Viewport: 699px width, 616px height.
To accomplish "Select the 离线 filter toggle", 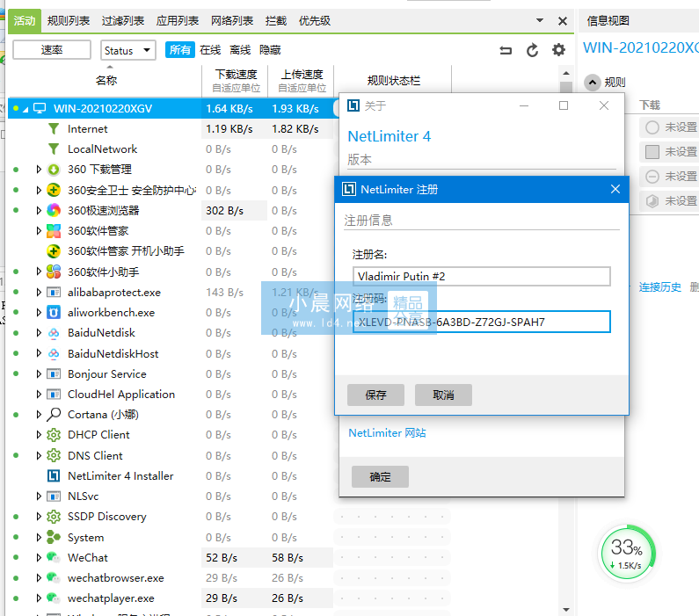I will point(240,50).
